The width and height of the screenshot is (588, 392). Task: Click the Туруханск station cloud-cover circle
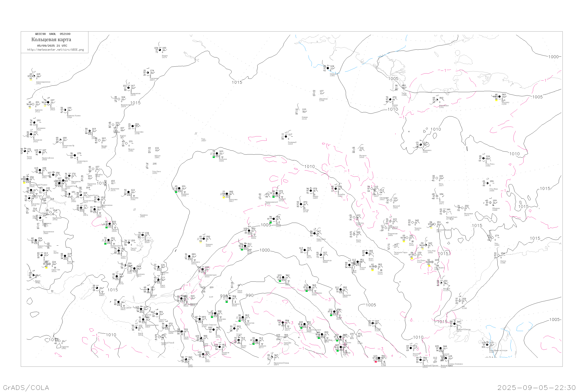(148, 73)
